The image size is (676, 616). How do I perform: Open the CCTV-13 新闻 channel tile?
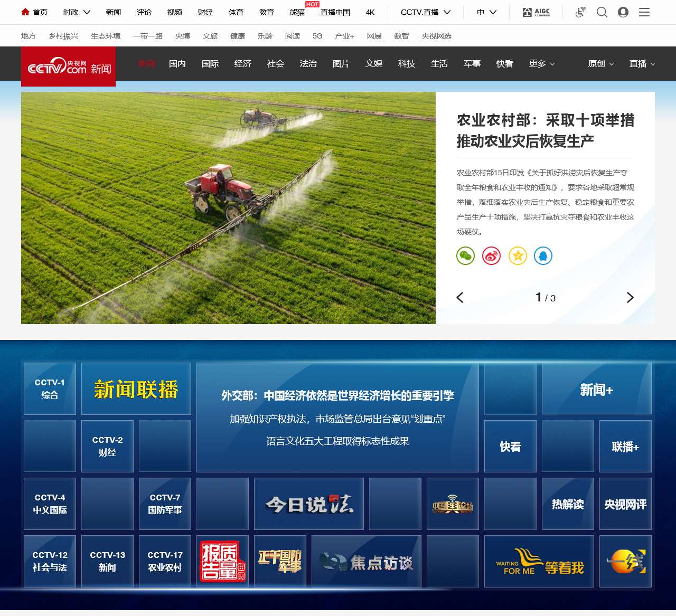click(x=107, y=561)
